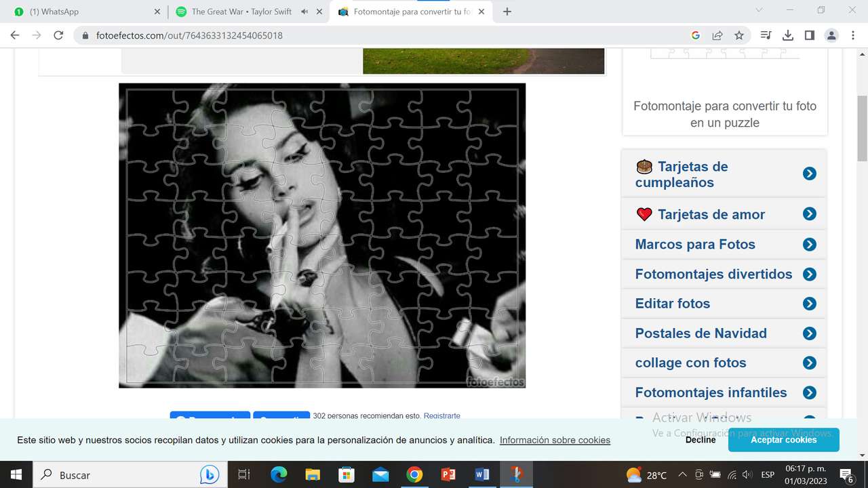Open Microsoft Store from taskbar

[346, 474]
